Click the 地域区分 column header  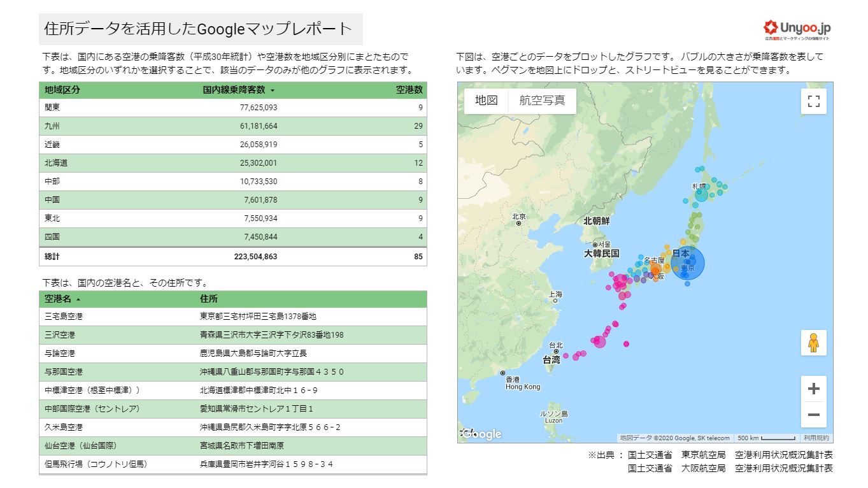pos(62,90)
